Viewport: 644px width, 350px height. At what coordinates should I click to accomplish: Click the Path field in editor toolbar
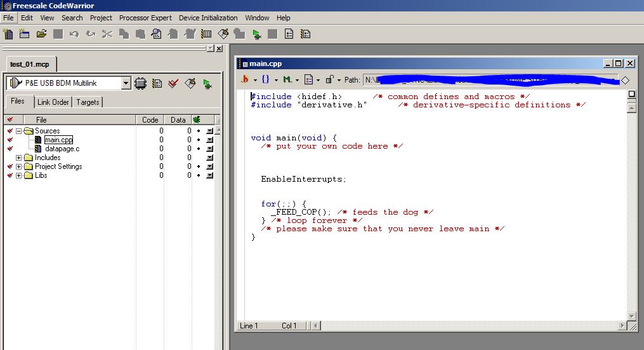coord(491,80)
